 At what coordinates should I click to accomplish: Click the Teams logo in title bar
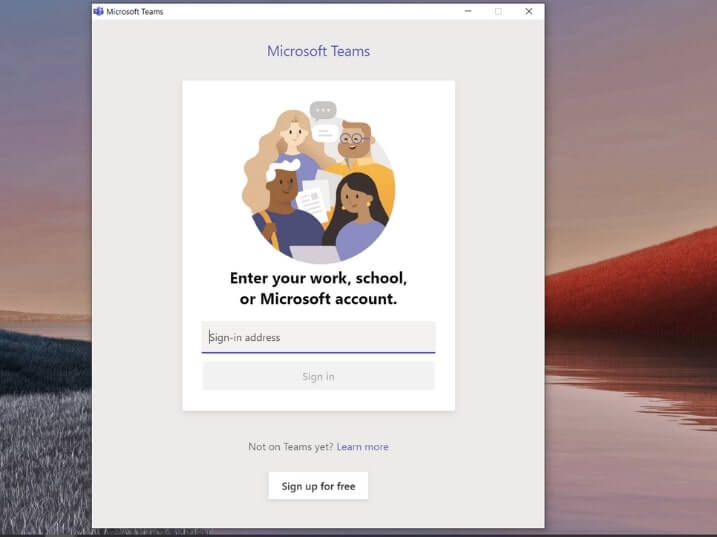98,12
